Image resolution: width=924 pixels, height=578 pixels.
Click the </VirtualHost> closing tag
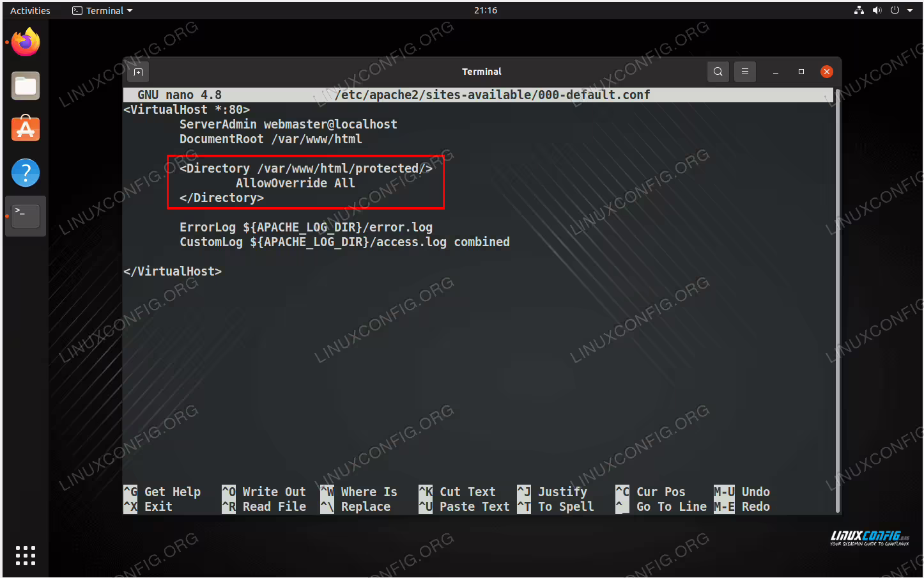click(173, 271)
